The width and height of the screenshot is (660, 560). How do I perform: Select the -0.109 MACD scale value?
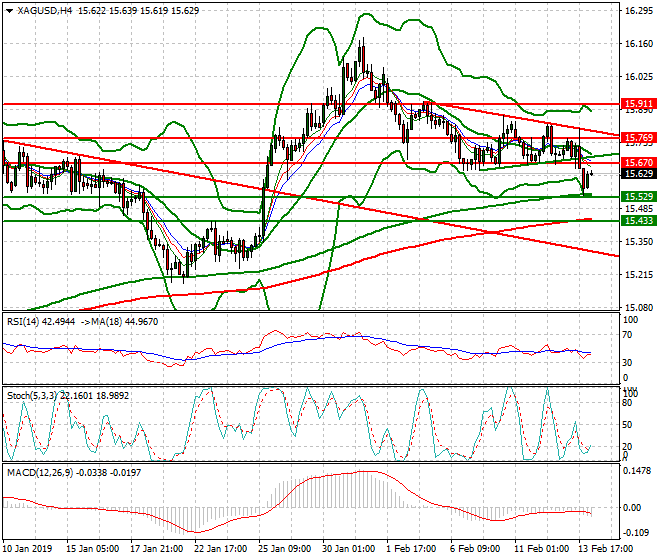pos(636,533)
